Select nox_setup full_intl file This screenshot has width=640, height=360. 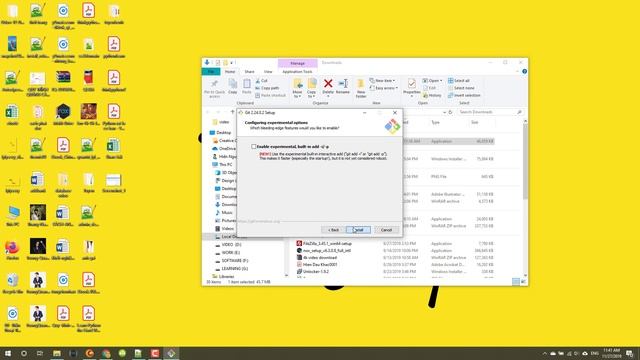click(324, 250)
